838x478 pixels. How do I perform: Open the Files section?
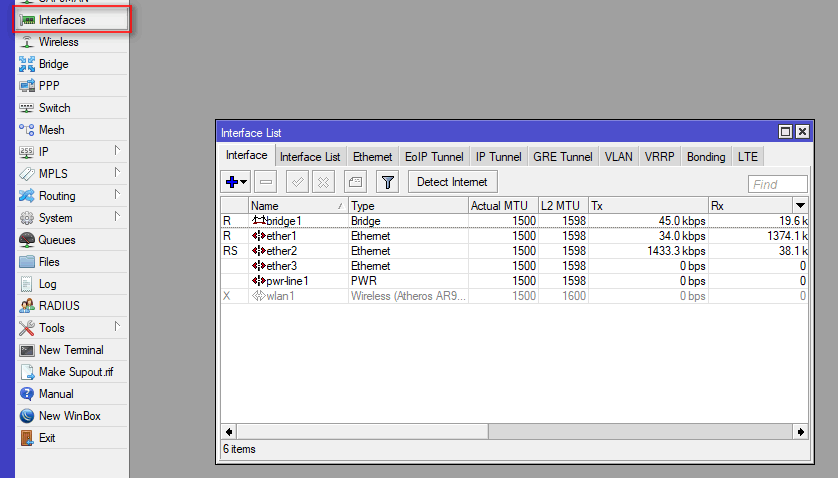coord(49,262)
